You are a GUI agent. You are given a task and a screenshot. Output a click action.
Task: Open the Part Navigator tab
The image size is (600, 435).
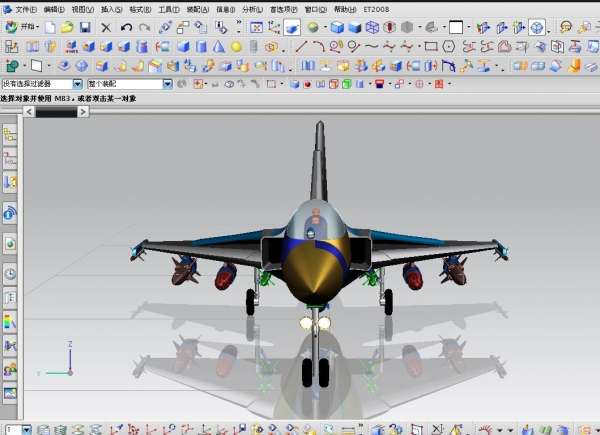click(10, 183)
